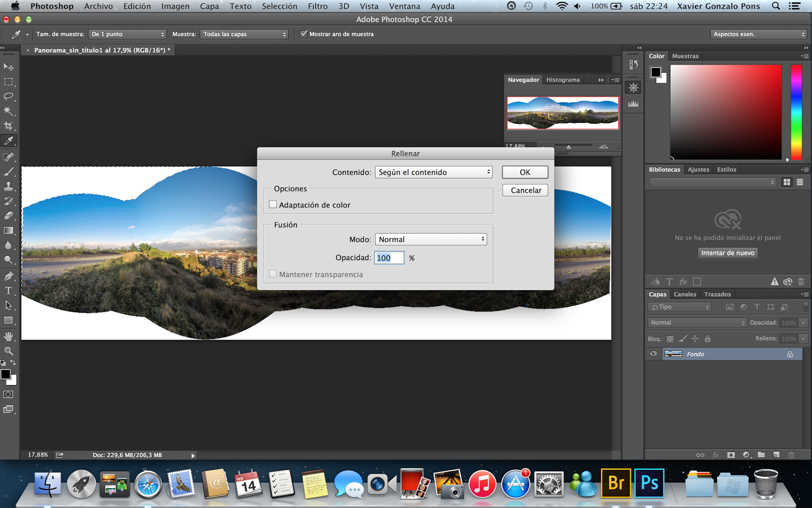This screenshot has width=812, height=508.
Task: Switch to the Muestras tab
Action: point(685,56)
